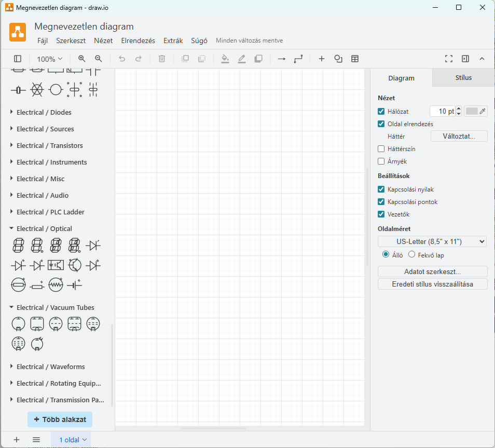Click the grid size 10 pt field
495x448 pixels.
click(x=443, y=111)
